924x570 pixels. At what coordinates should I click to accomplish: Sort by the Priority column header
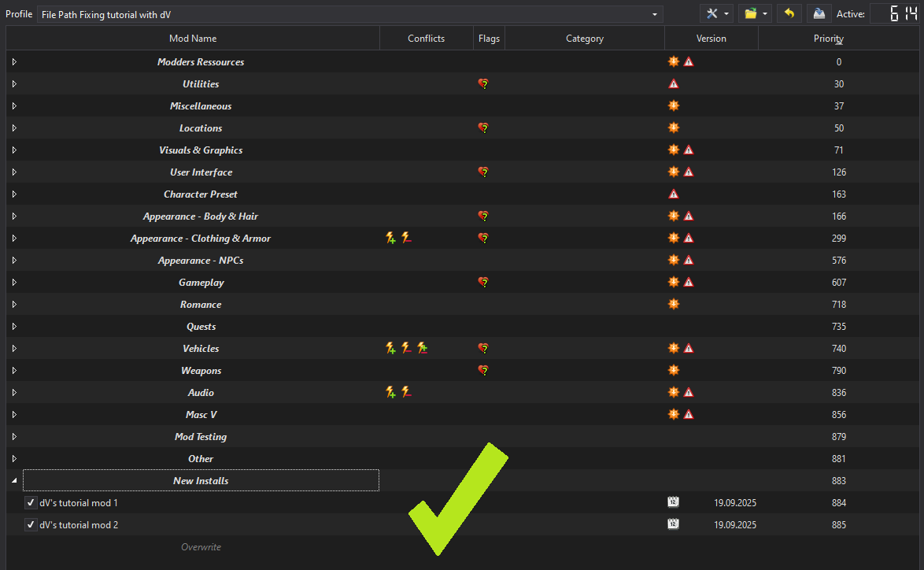(828, 39)
